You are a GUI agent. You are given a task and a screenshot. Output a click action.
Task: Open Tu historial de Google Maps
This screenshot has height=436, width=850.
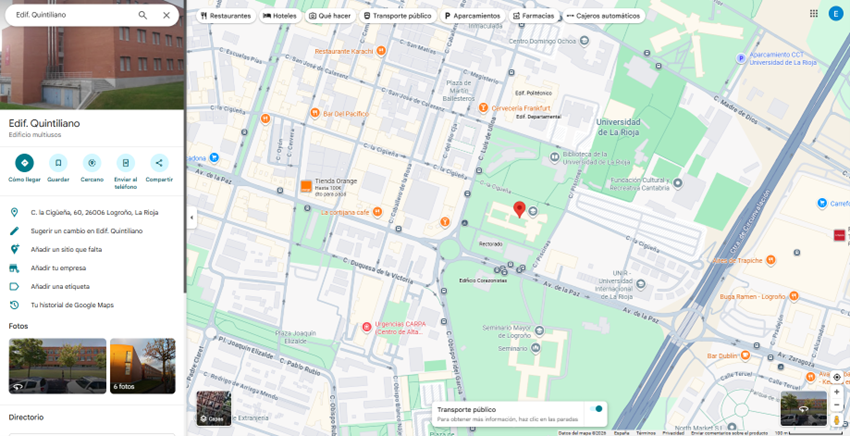tap(72, 305)
